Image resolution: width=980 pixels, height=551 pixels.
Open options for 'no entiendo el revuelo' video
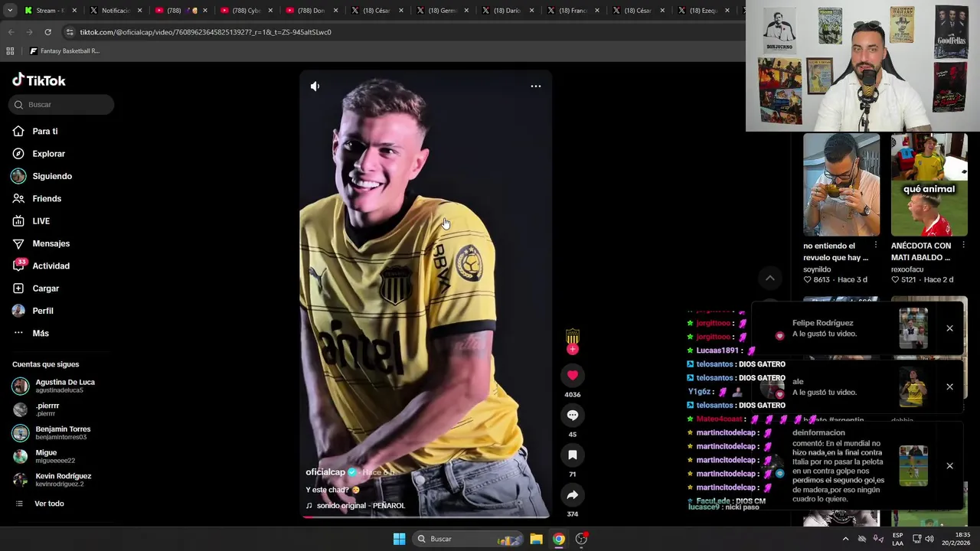(x=876, y=246)
